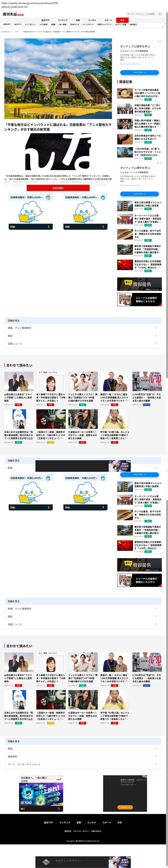
Task: Click the #プロ野球 popular tag
Action: click(44, 25)
